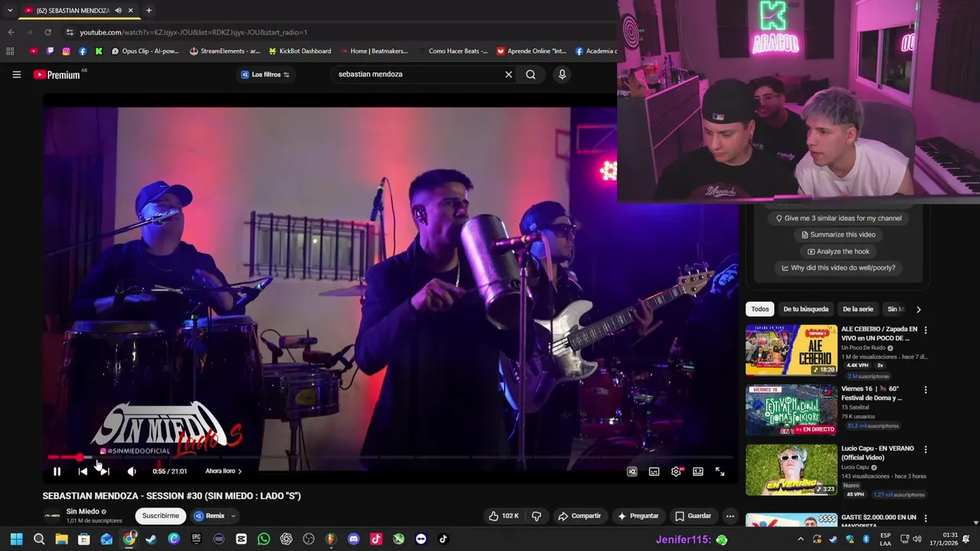Open the YouTube hamburger guide menu
This screenshot has width=980, height=551.
pyautogui.click(x=16, y=74)
